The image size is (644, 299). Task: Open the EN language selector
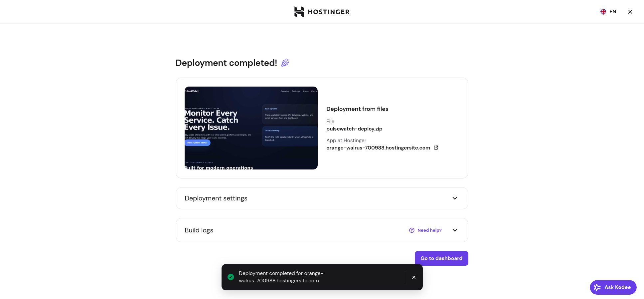pyautogui.click(x=608, y=12)
